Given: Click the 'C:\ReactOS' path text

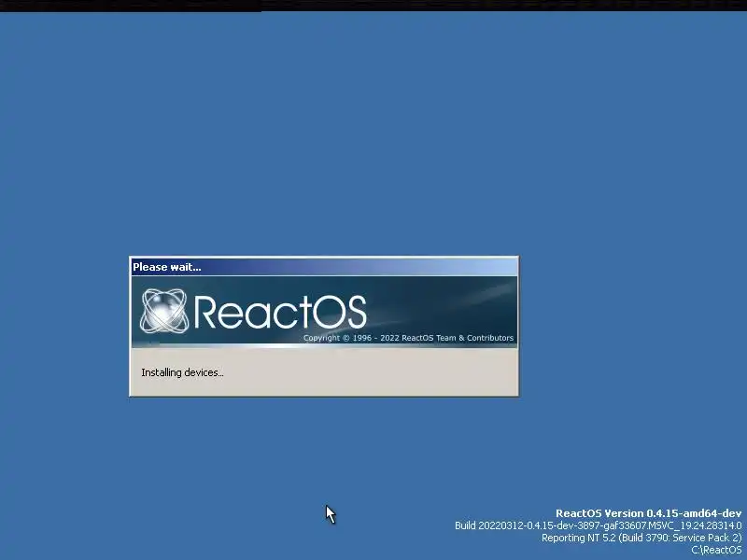Looking at the screenshot, I should [x=716, y=550].
